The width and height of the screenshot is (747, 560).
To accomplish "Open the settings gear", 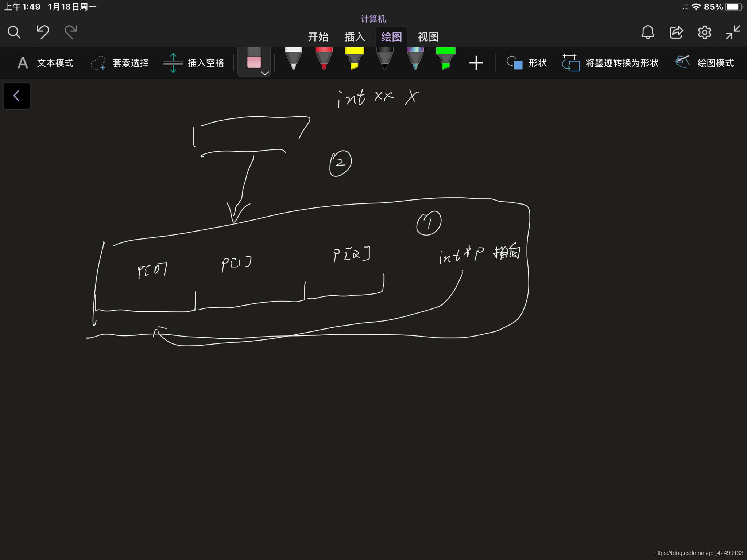I will (704, 32).
